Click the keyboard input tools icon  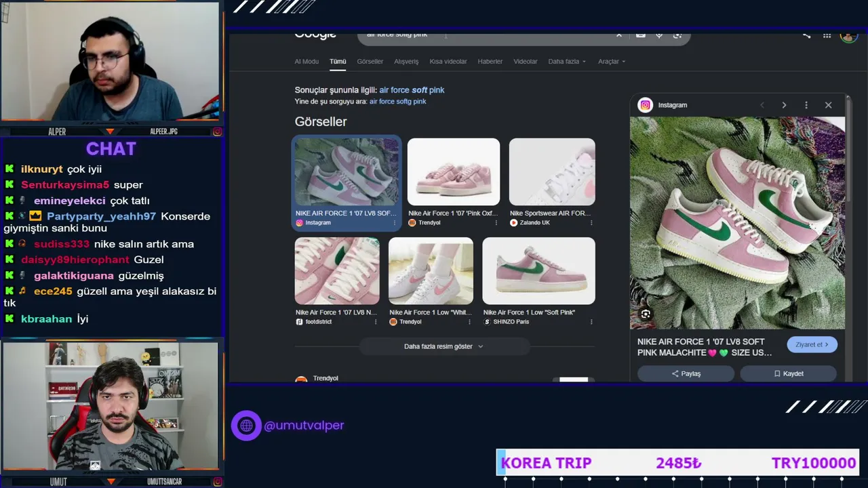click(641, 35)
